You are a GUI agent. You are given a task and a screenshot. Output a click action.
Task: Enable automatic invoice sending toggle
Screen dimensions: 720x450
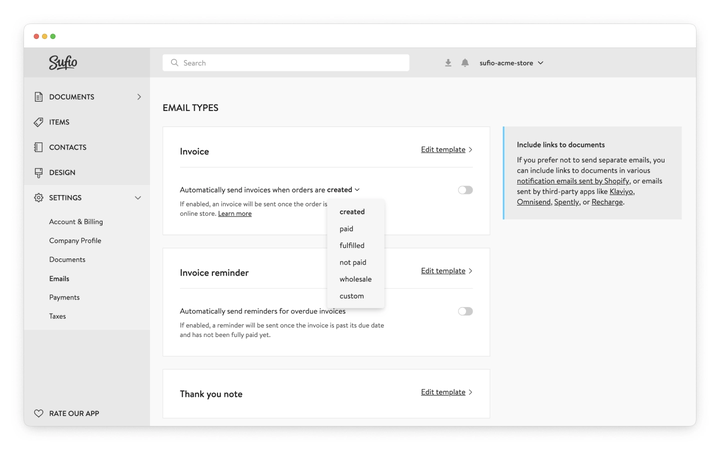click(465, 190)
